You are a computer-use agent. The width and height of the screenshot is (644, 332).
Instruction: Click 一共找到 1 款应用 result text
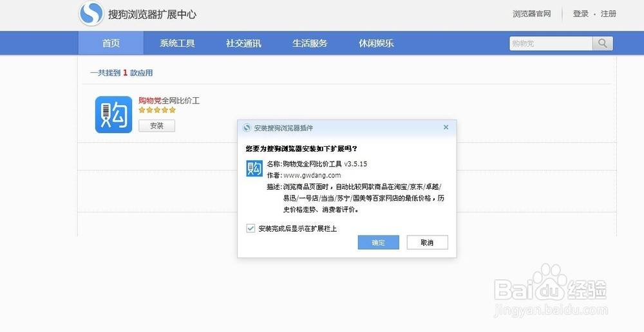[x=122, y=73]
